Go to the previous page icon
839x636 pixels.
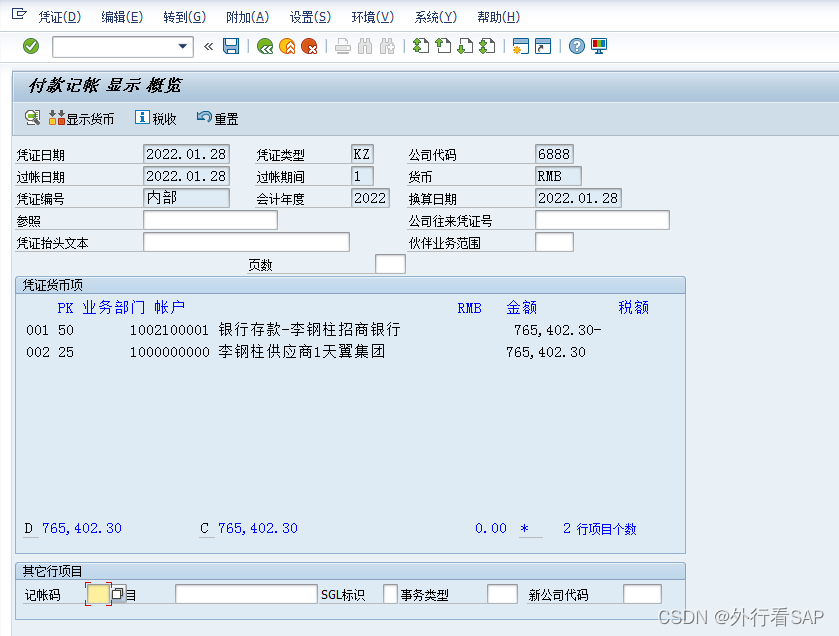click(x=443, y=46)
